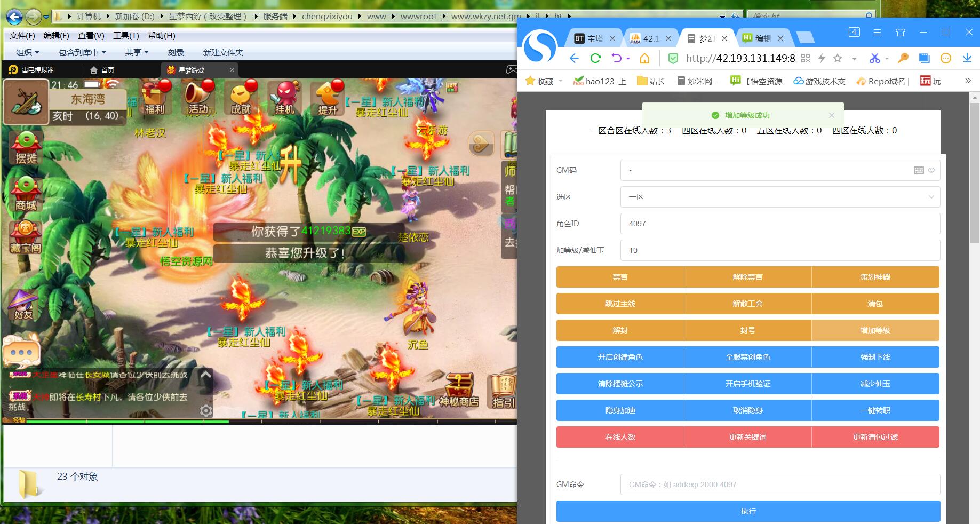Tap the 活动 horn icon in game
Image resolution: width=980 pixels, height=524 pixels.
click(x=197, y=98)
